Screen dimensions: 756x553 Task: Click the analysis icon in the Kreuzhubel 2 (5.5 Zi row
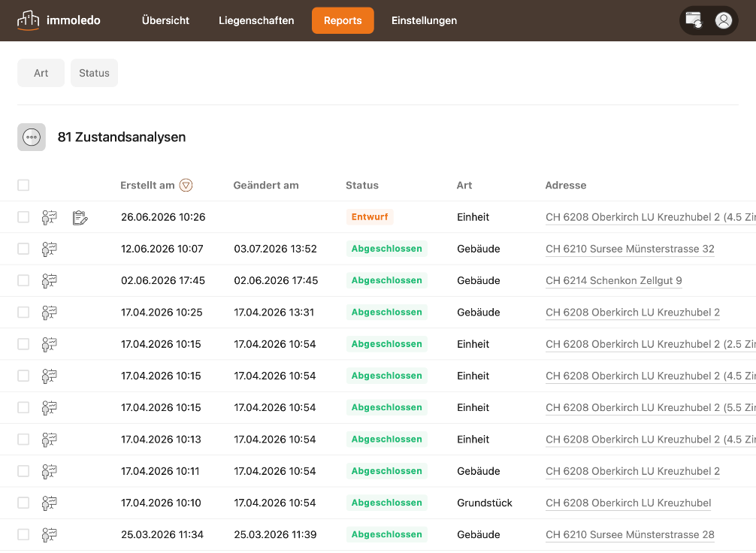[49, 408]
